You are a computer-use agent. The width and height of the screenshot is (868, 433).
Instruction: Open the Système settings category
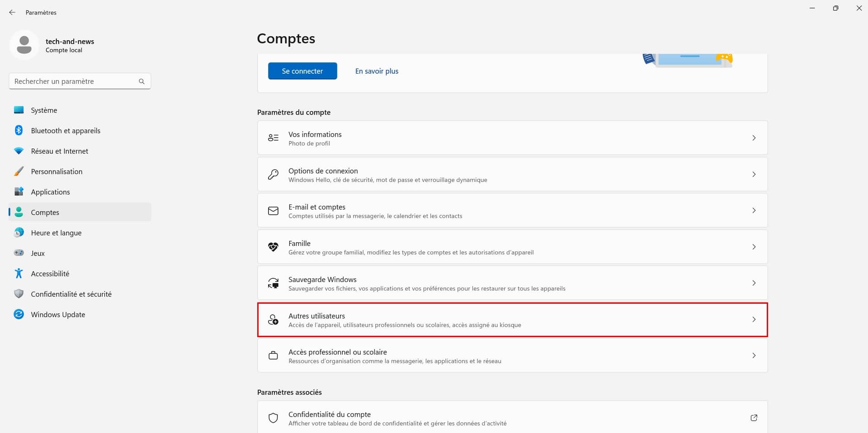click(x=44, y=110)
